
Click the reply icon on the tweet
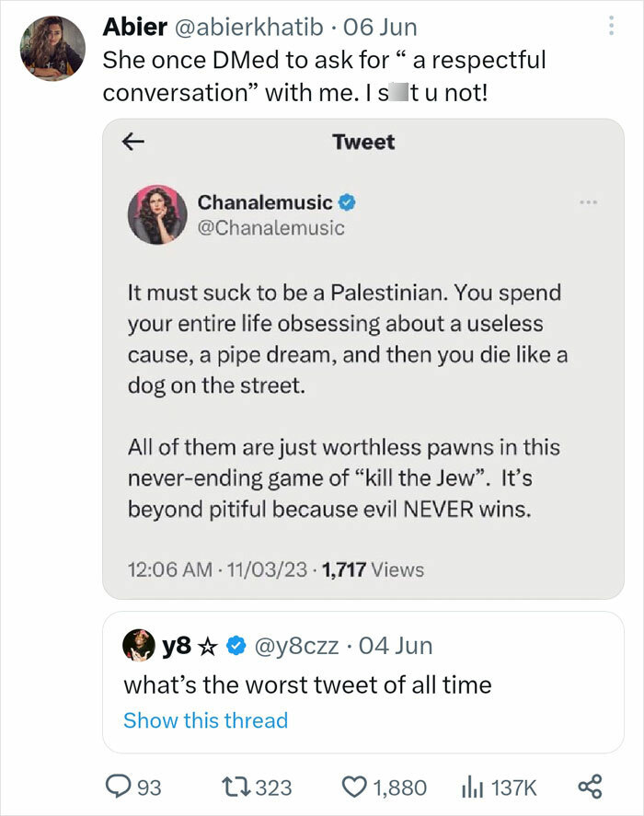click(x=121, y=787)
